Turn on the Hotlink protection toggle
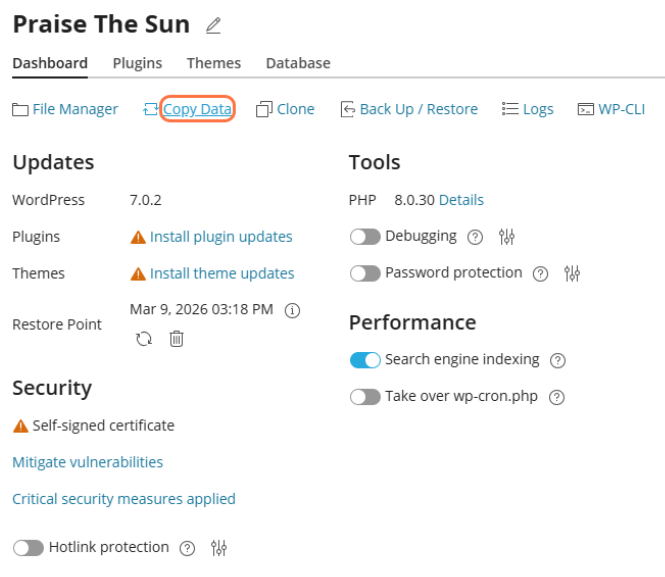The width and height of the screenshot is (665, 577). (28, 548)
